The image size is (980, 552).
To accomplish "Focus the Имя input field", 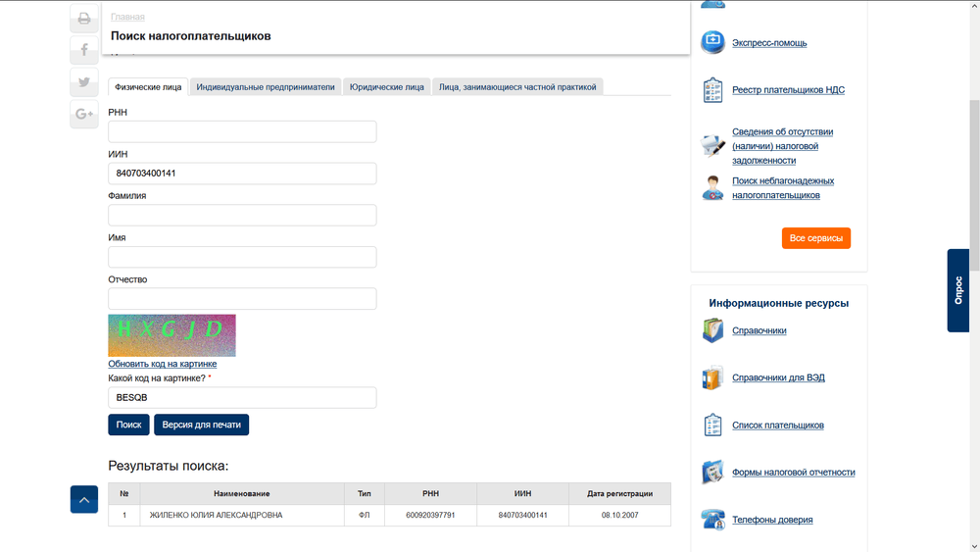I will 242,257.
